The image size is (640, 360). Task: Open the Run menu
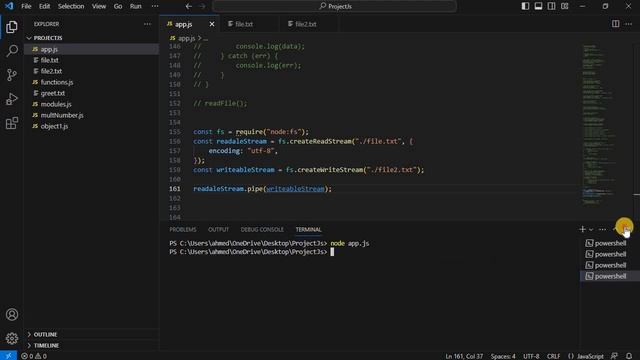pyautogui.click(x=136, y=6)
